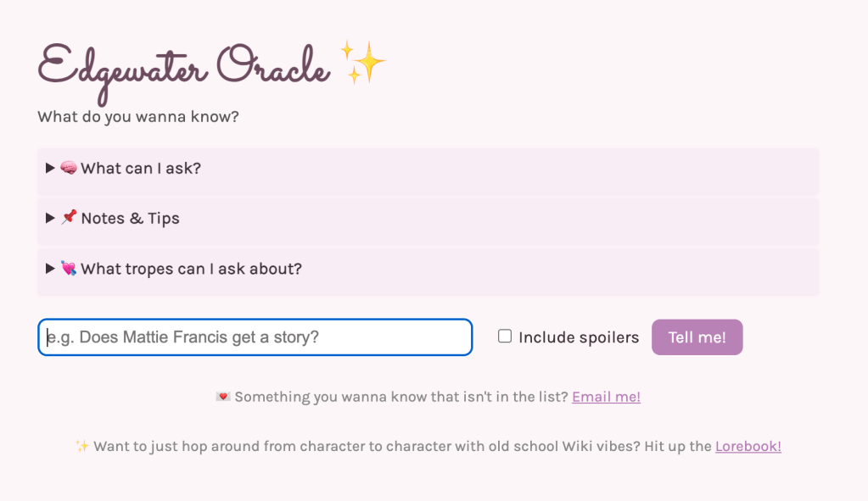This screenshot has height=501, width=868.
Task: Click the 'Edgewater Oracle' script heading
Action: coord(184,66)
